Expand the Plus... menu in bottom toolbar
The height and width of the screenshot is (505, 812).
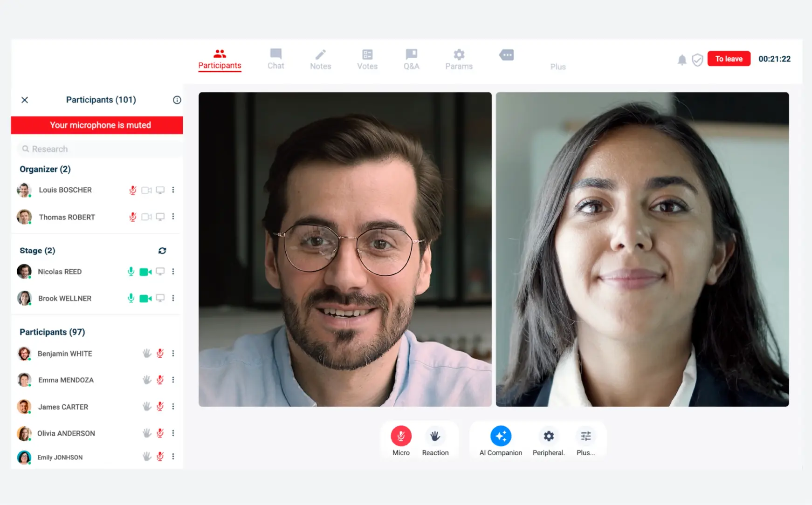tap(585, 437)
